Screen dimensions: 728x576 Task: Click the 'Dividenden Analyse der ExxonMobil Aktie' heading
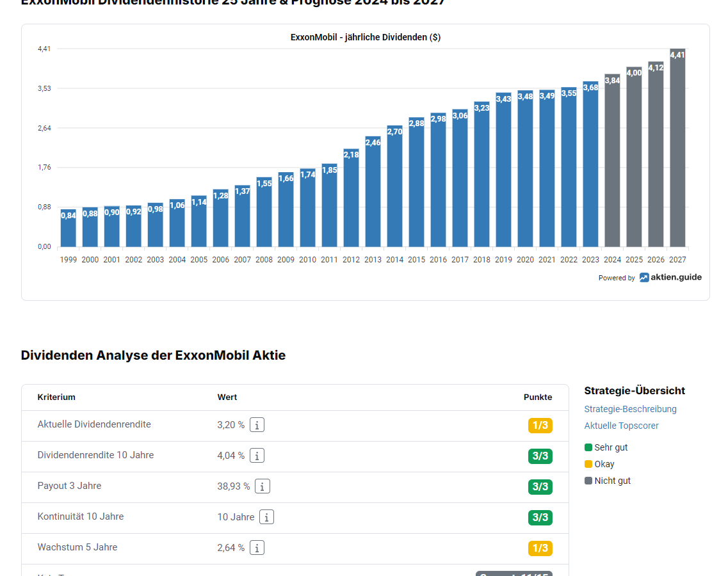tap(153, 355)
